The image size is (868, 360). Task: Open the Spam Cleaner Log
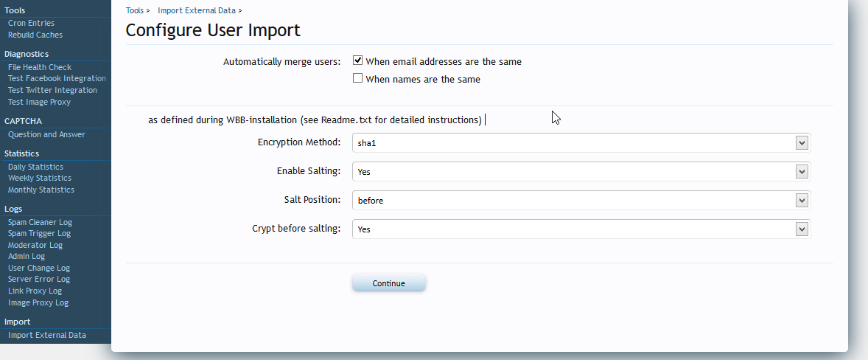40,222
